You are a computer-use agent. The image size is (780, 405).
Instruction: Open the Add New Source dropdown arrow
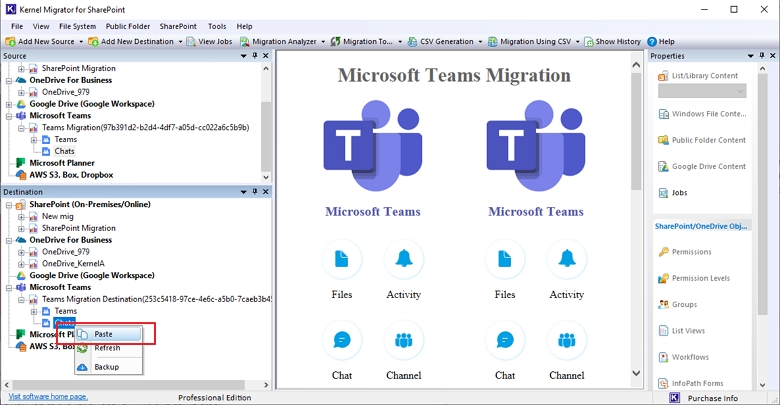(81, 42)
